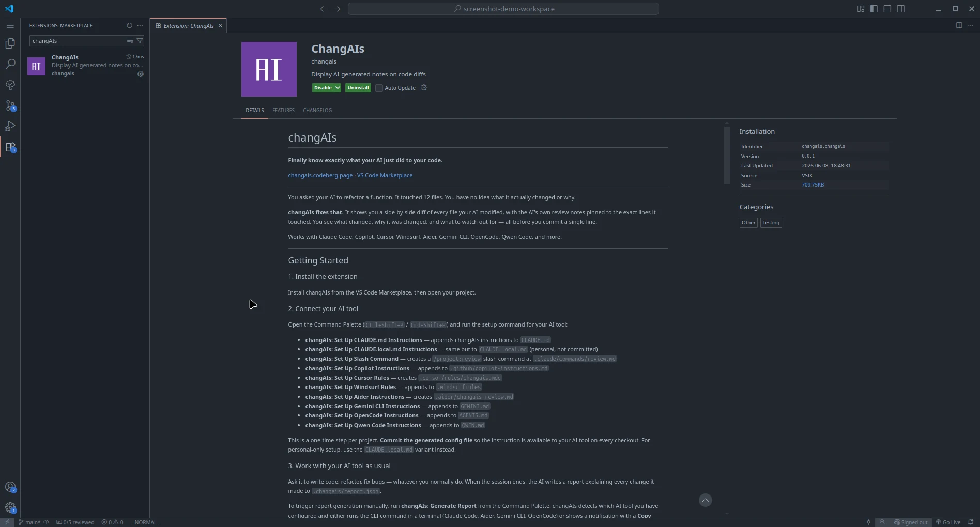This screenshot has height=527, width=980.
Task: Go back using the navigation arrow
Action: point(324,9)
